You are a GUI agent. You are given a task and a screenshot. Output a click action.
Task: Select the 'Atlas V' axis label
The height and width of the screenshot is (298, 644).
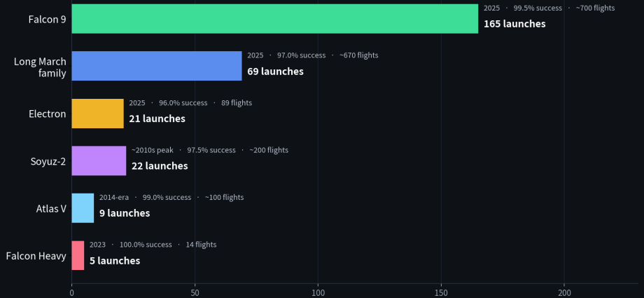51,209
